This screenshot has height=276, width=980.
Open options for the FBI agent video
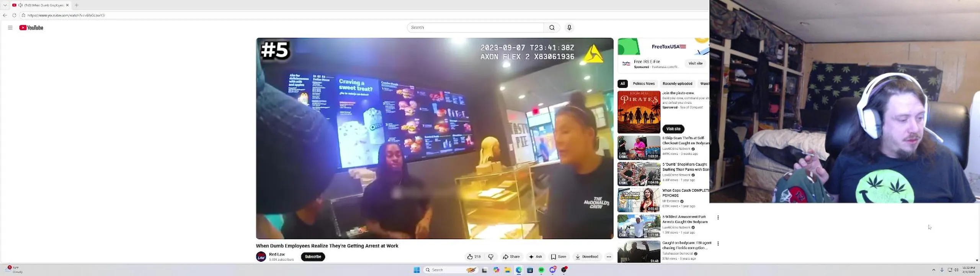tap(718, 243)
